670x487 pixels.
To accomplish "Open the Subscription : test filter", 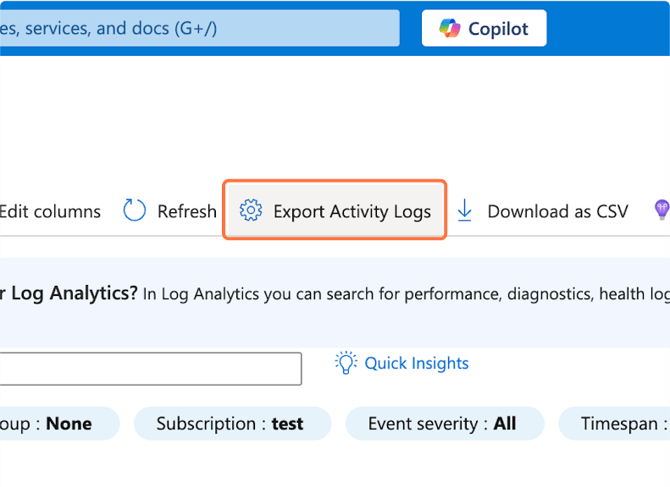I will 230,424.
